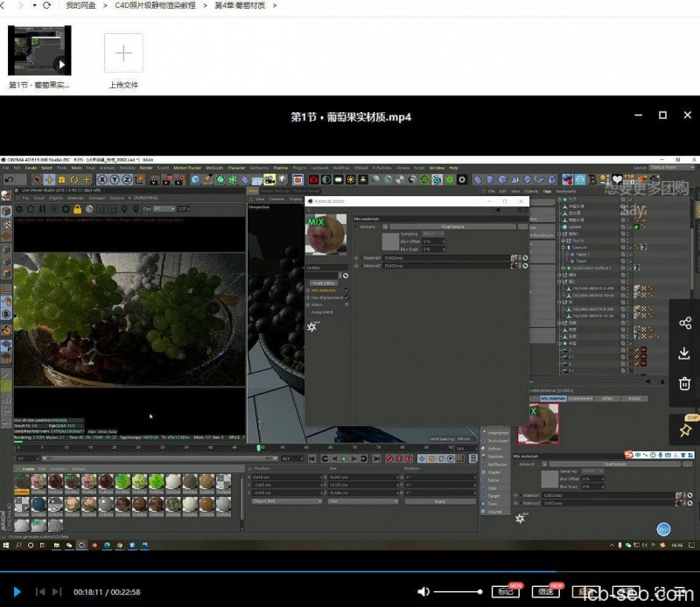The image size is (700, 607).
Task: Mute the video using the speaker icon
Action: coord(424,592)
